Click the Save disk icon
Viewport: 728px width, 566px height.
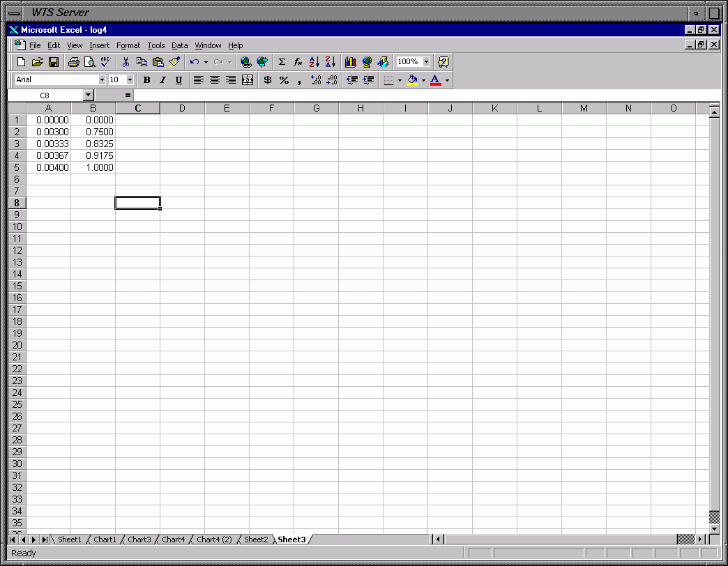[54, 62]
